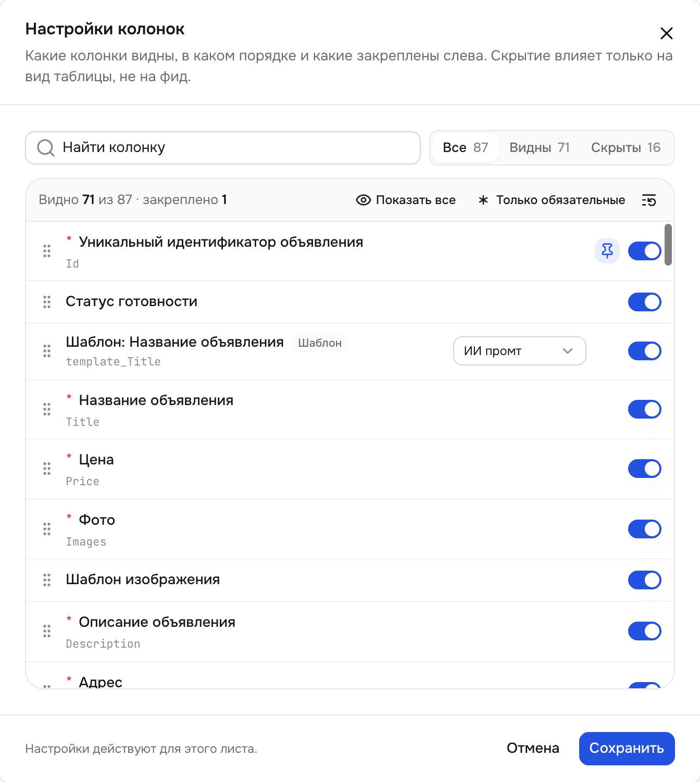Click the Сохранить button
The image size is (700, 782).
(627, 748)
